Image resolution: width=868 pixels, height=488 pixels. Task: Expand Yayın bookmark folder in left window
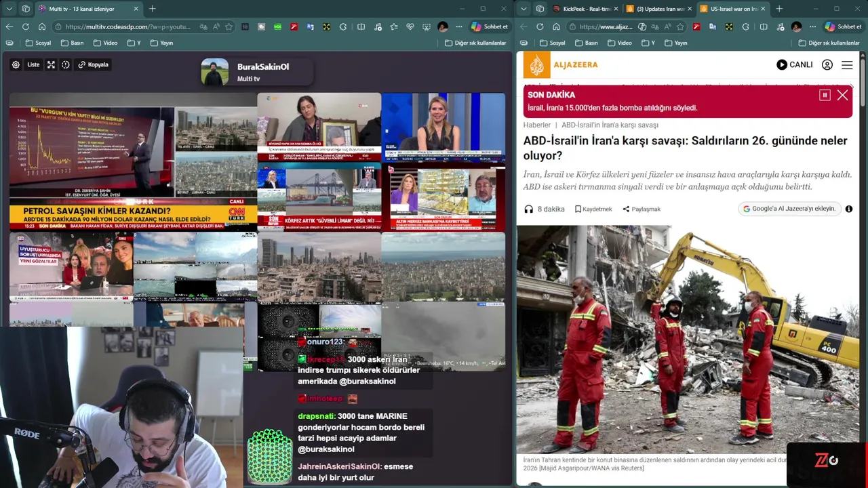[161, 43]
